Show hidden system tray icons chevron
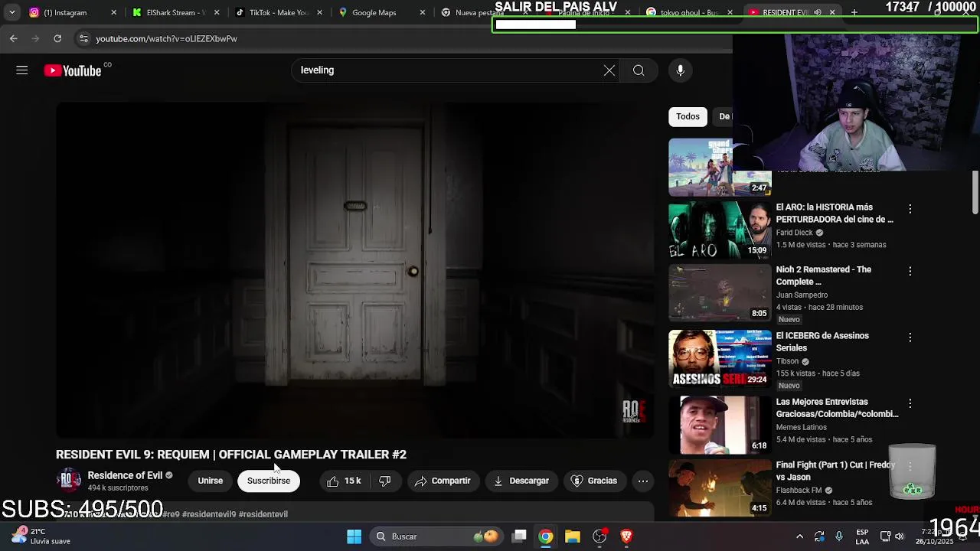The height and width of the screenshot is (551, 980). click(x=799, y=536)
